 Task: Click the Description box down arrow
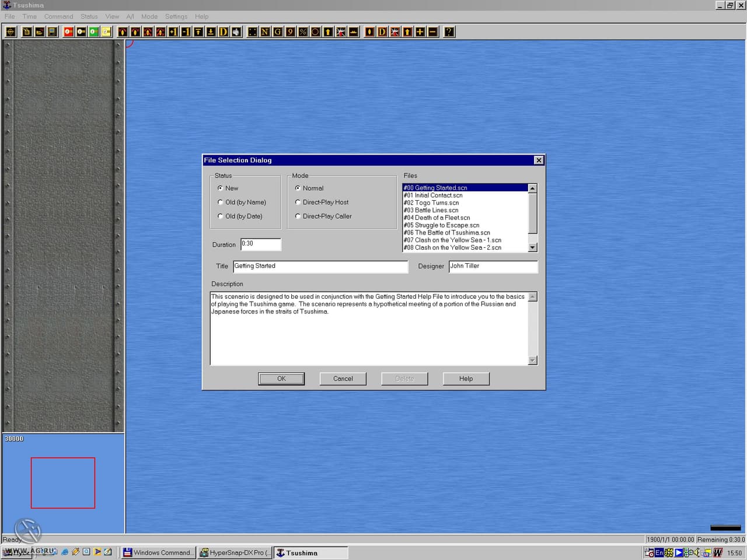tap(532, 360)
